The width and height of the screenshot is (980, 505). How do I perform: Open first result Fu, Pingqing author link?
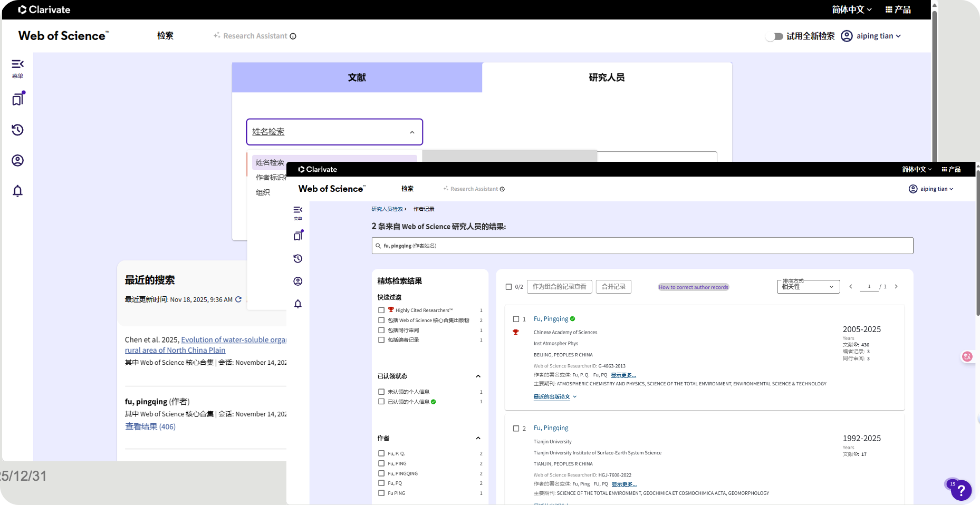(551, 319)
